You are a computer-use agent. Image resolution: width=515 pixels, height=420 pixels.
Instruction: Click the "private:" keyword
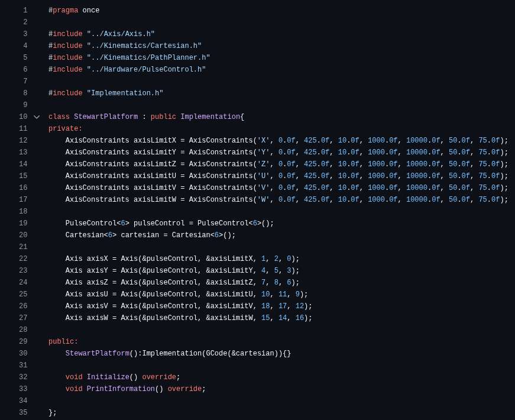click(66, 128)
